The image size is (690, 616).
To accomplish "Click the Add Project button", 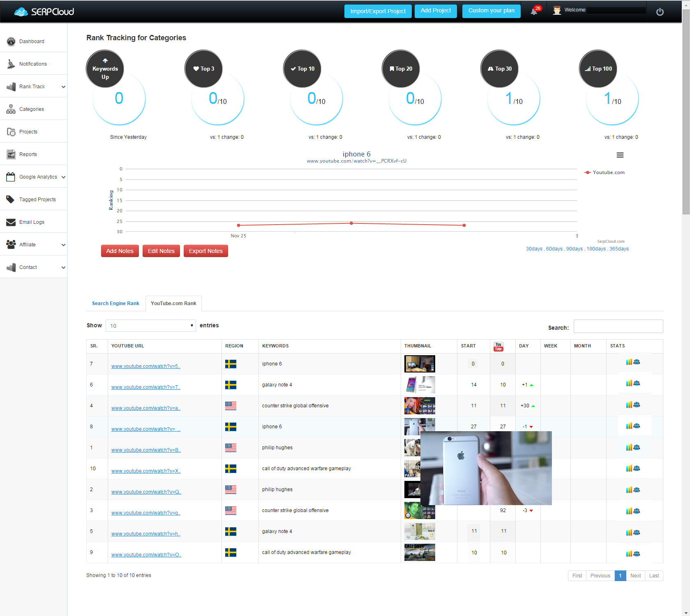I will coord(435,11).
